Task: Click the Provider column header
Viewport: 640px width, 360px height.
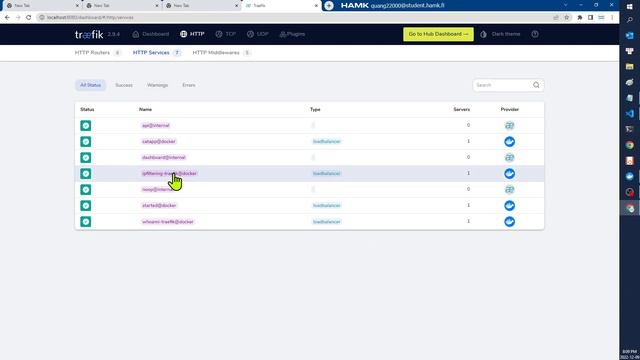Action: coord(509,109)
